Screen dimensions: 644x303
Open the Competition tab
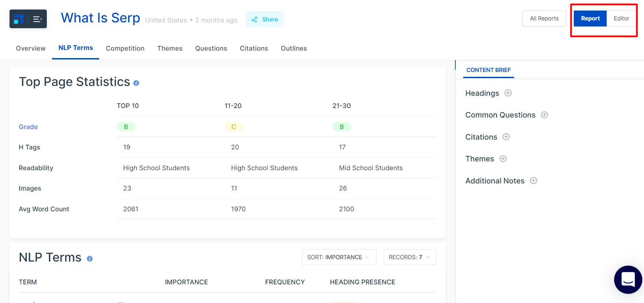click(x=125, y=48)
